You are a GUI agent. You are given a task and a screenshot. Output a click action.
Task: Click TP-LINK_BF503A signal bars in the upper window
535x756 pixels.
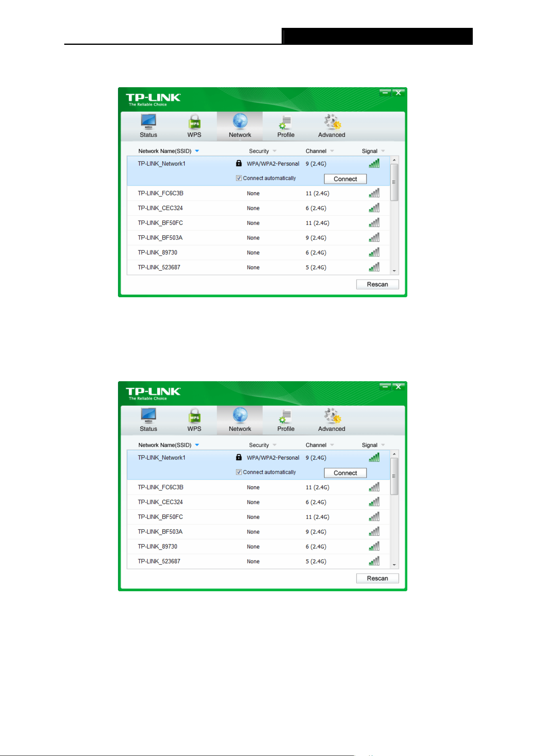click(x=374, y=237)
